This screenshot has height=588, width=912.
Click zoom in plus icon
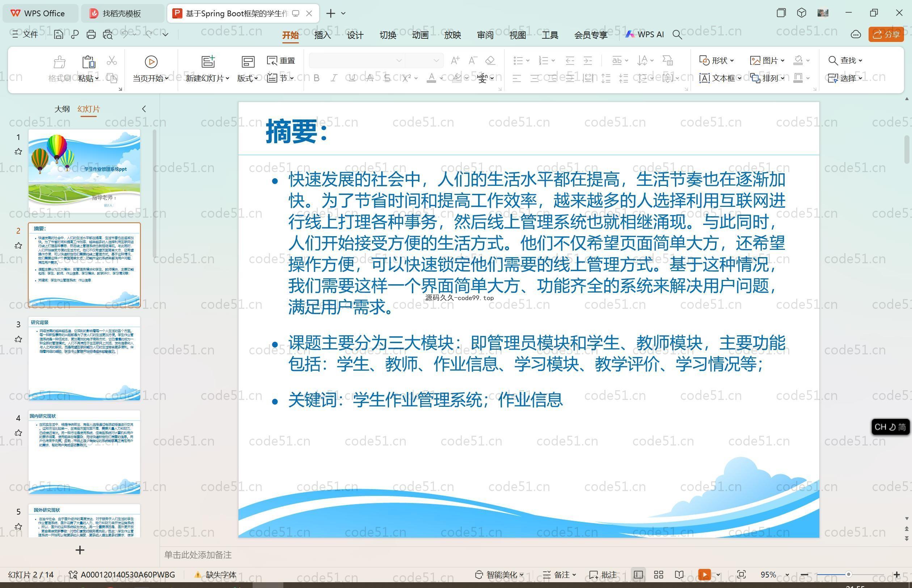click(897, 575)
